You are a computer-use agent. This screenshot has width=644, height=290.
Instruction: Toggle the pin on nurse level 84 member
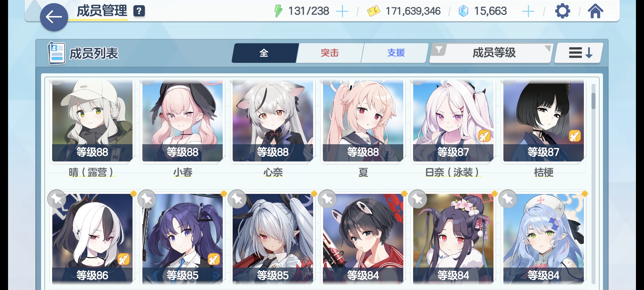pyautogui.click(x=508, y=199)
